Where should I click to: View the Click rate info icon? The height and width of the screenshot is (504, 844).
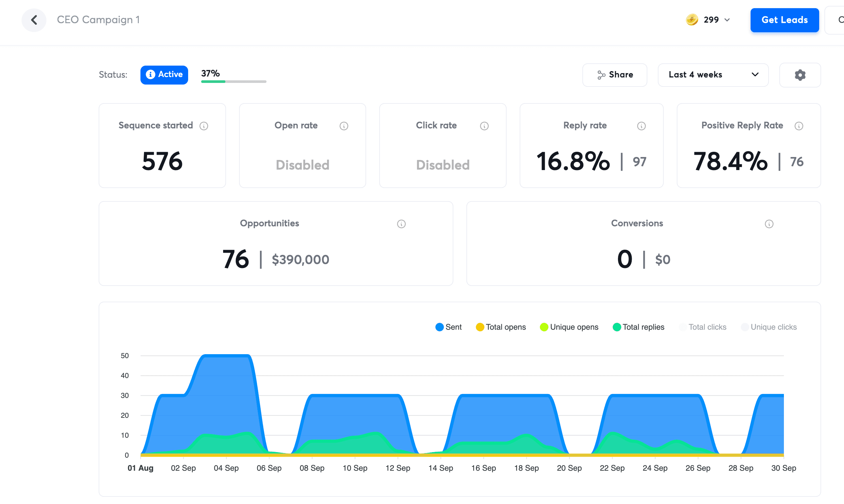pyautogui.click(x=484, y=126)
